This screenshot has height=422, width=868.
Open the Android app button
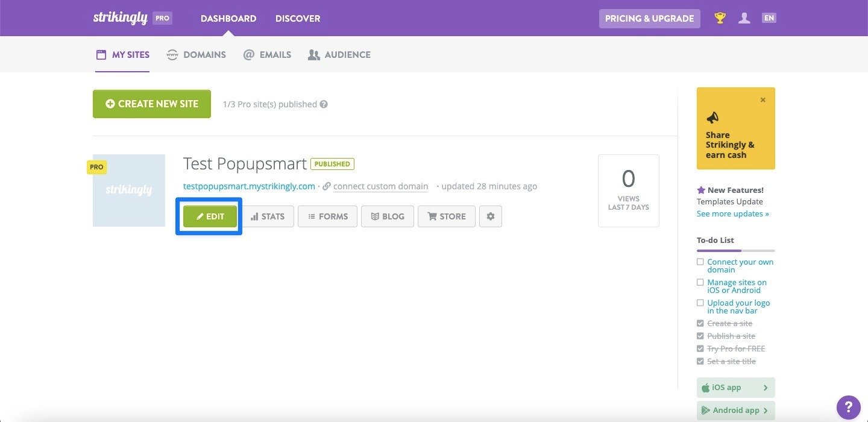coord(736,411)
